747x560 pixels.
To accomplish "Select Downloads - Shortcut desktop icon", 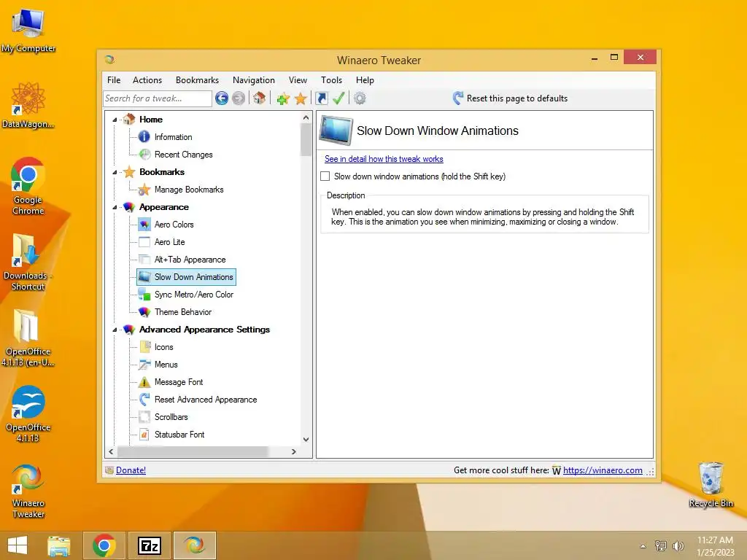I will [x=28, y=262].
